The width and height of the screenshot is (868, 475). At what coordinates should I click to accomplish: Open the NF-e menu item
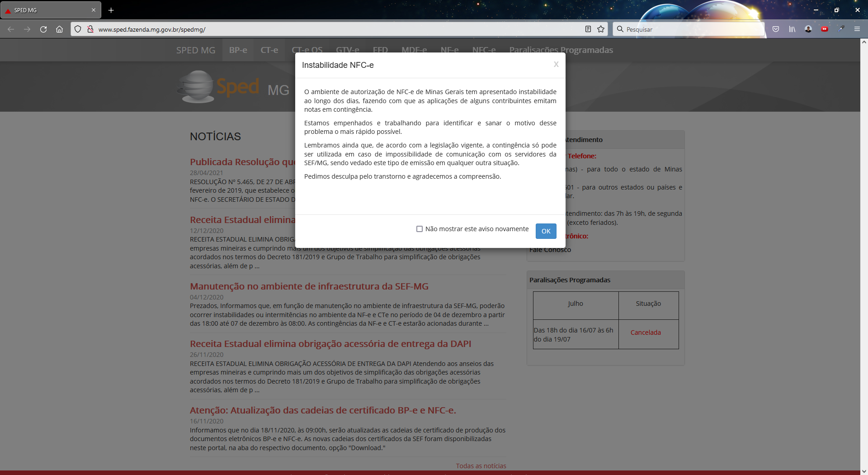click(x=449, y=50)
